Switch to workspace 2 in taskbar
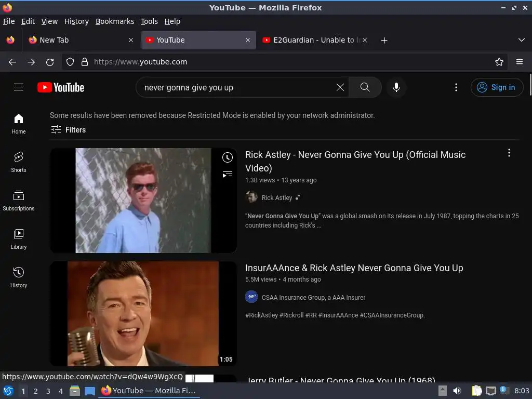The width and height of the screenshot is (532, 399). pos(36,391)
